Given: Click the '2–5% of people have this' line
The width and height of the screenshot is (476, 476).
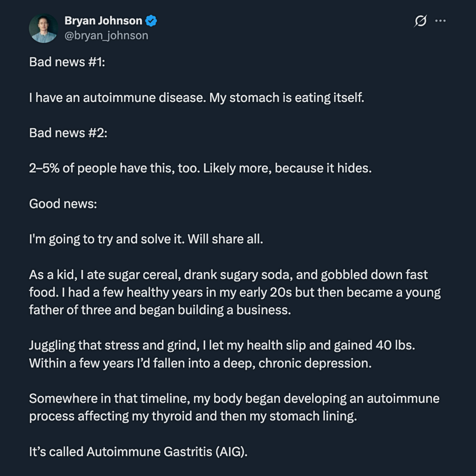Looking at the screenshot, I should (200, 168).
